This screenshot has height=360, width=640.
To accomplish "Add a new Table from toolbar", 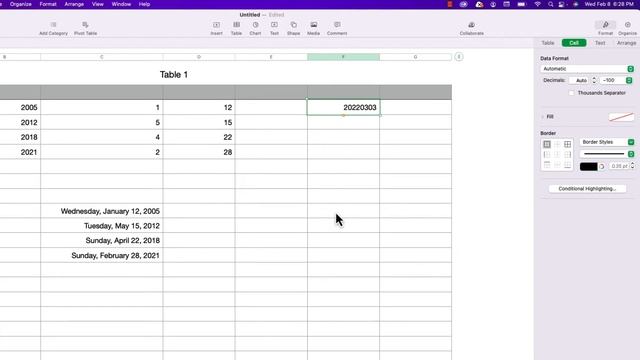I will tap(236, 25).
